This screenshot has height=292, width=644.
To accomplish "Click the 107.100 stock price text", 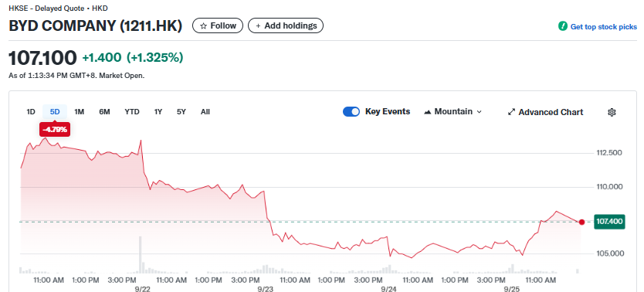I will (x=42, y=57).
